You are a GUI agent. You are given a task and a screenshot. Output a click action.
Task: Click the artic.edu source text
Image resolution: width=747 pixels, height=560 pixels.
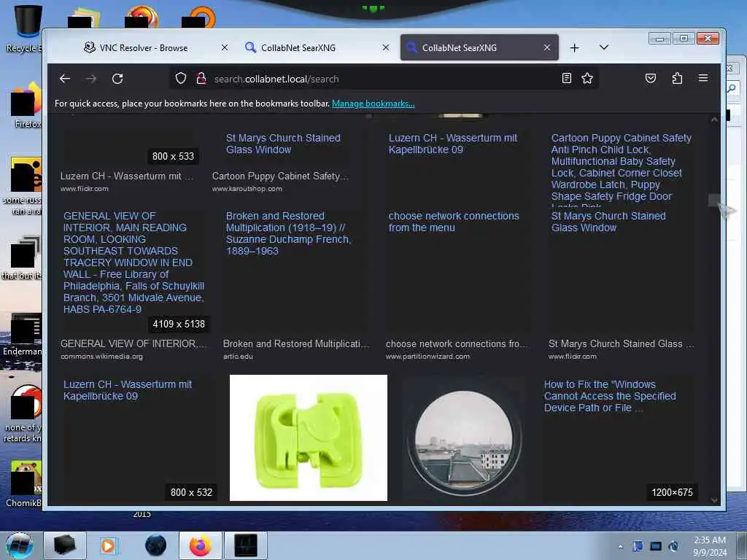point(238,356)
